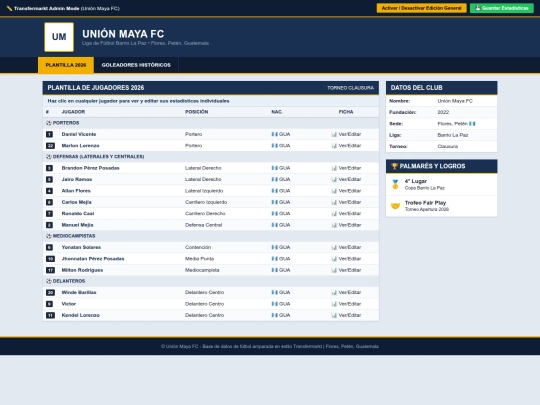540x405 pixels.
Task: Click the POSICIÓN column header
Action: tap(197, 112)
